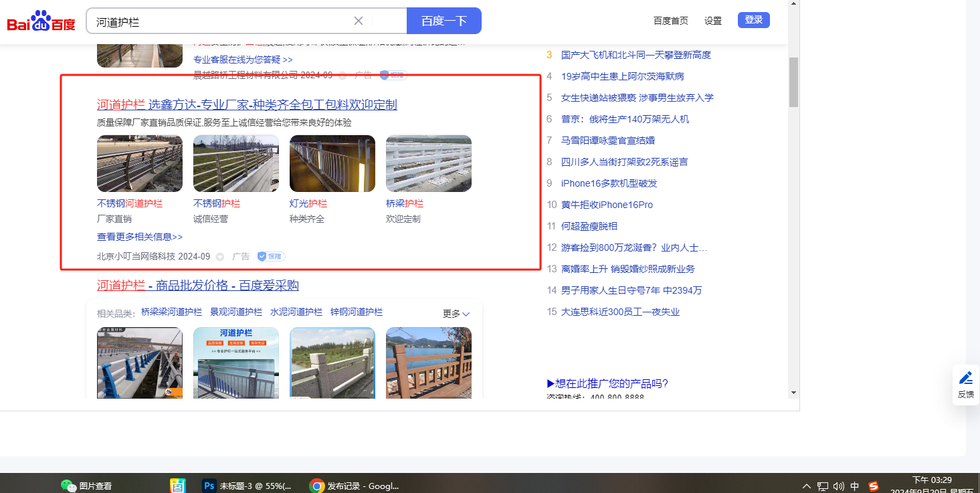Open the brown wooden guardrail product image
This screenshot has width=980, height=493.
point(429,363)
